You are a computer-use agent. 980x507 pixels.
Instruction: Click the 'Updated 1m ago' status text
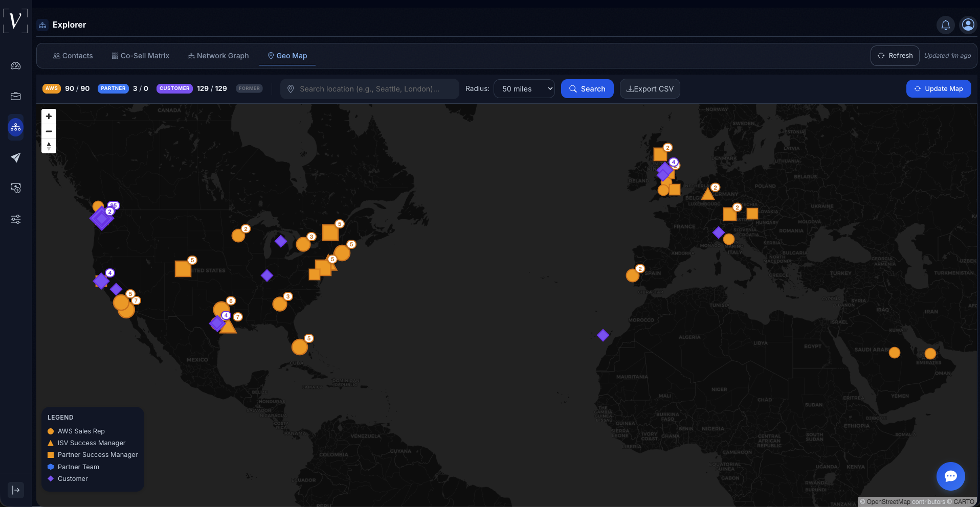[947, 56]
